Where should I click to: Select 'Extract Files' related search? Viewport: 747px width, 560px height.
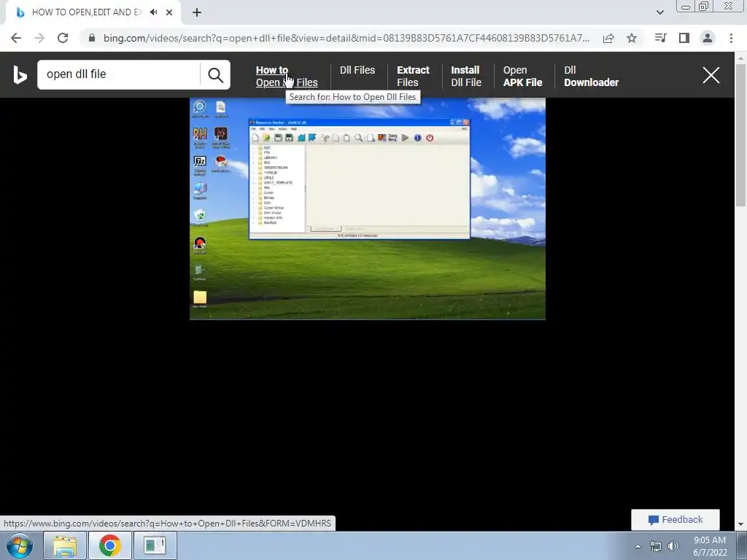[413, 76]
